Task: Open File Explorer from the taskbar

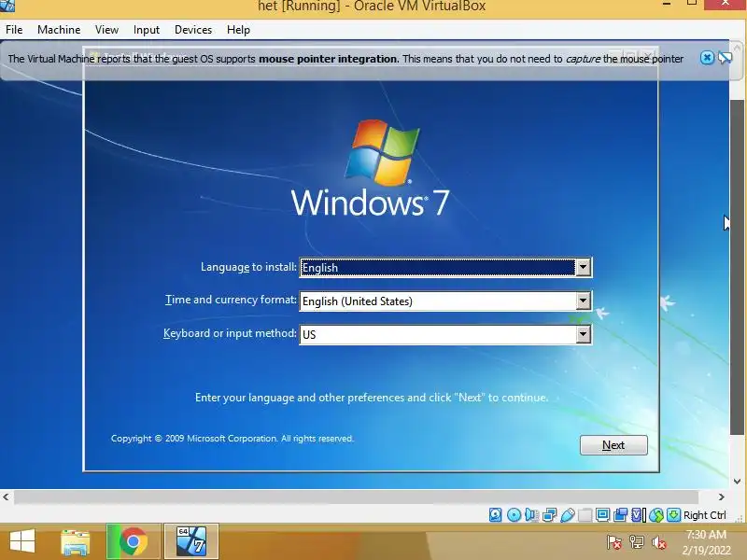Action: tap(76, 542)
